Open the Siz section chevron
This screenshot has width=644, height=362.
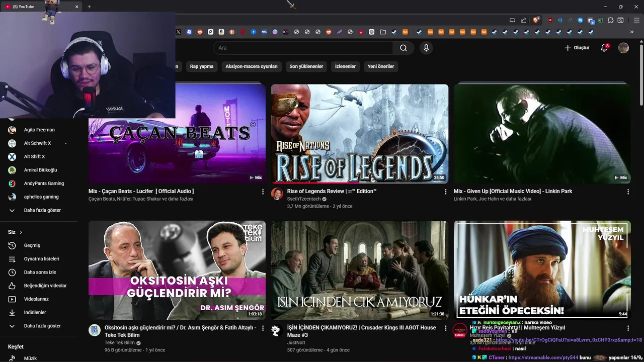[21, 232]
